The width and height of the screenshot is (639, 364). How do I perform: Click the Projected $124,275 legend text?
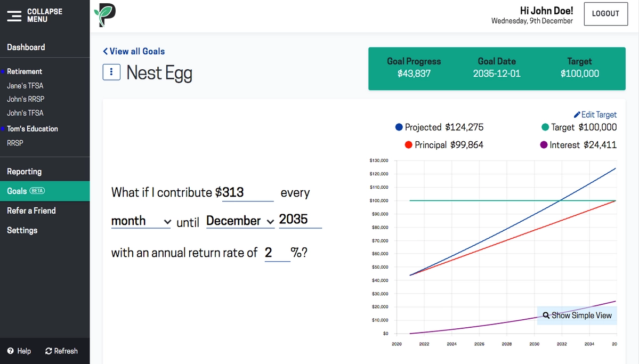coord(444,127)
